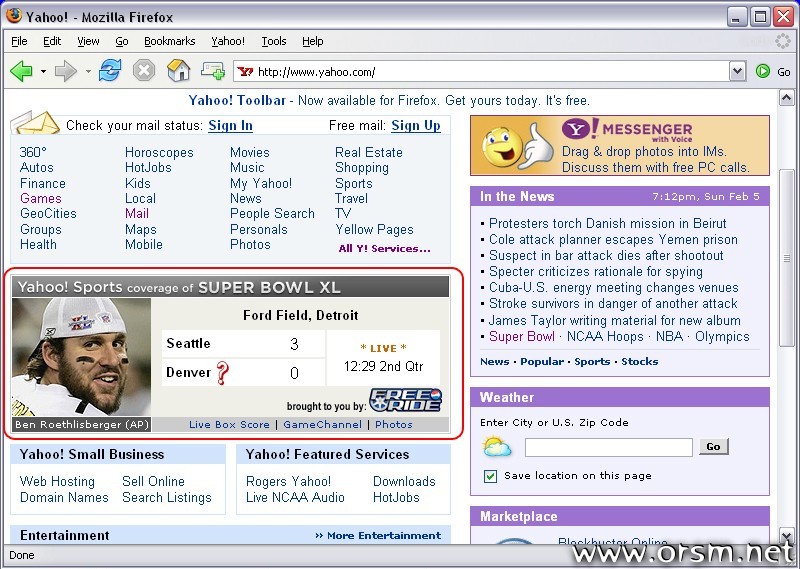The image size is (800, 569).
Task: Open the Horoscopes link
Action: coord(159,153)
